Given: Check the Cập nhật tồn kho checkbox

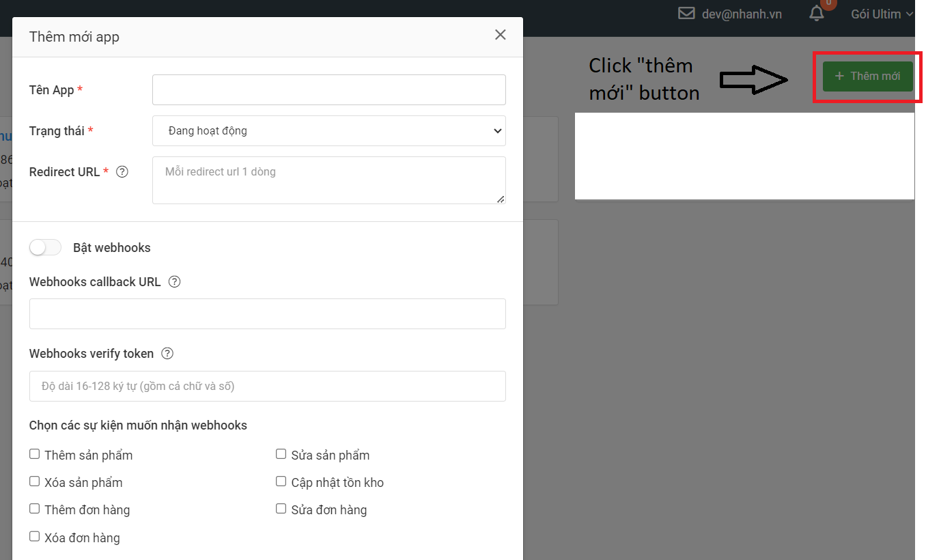Looking at the screenshot, I should pyautogui.click(x=281, y=481).
